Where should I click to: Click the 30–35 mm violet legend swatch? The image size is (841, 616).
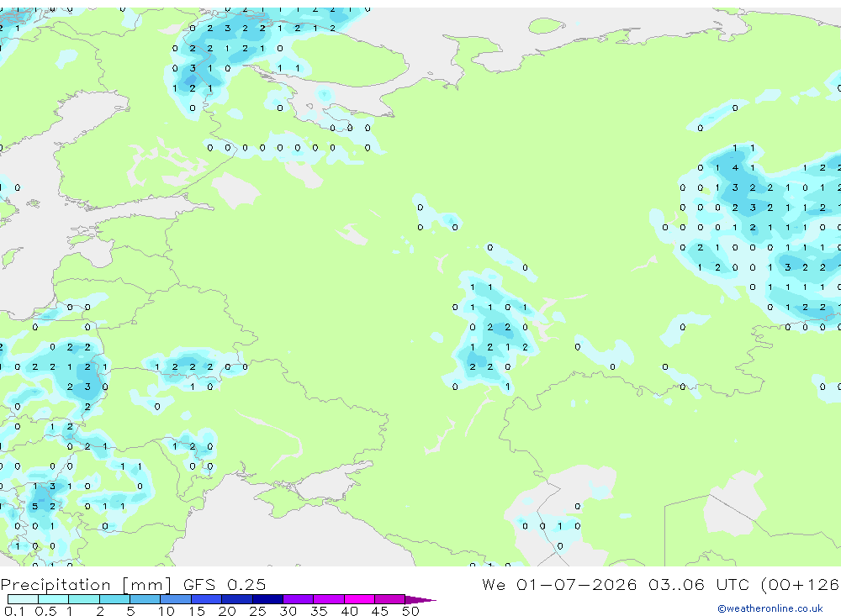point(298,599)
